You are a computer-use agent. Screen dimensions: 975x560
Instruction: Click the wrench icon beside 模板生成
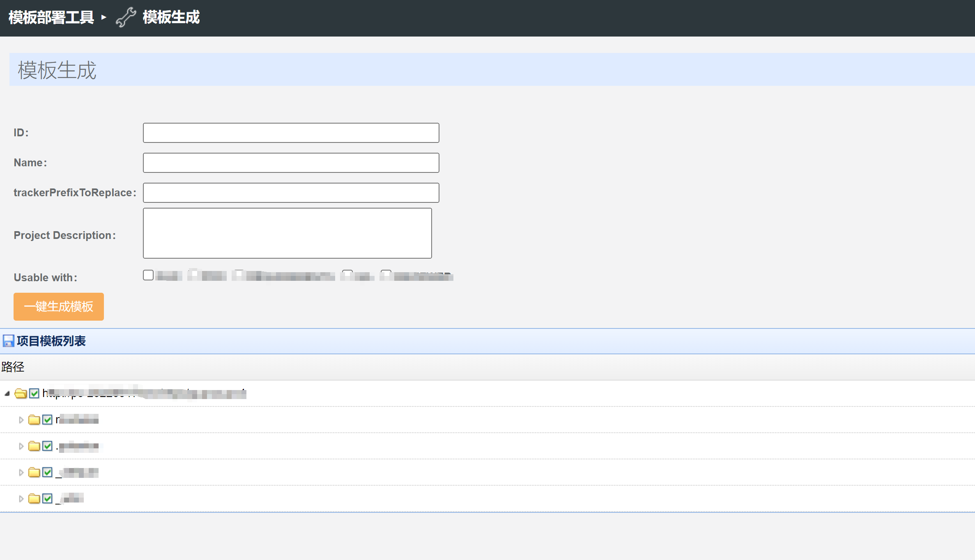click(126, 17)
